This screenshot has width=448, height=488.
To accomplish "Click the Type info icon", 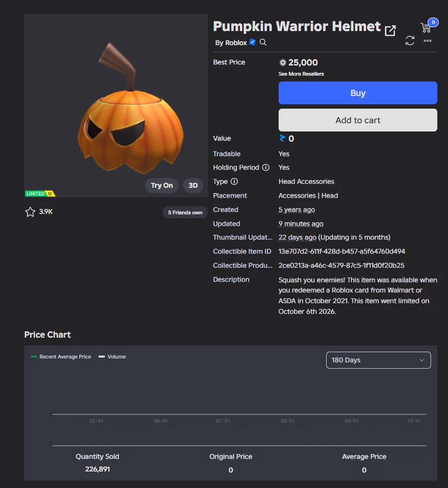I will 234,181.
